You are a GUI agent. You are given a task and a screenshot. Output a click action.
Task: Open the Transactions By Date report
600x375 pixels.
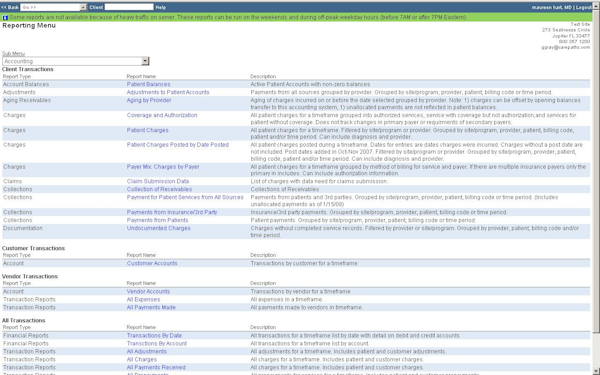[154, 336]
